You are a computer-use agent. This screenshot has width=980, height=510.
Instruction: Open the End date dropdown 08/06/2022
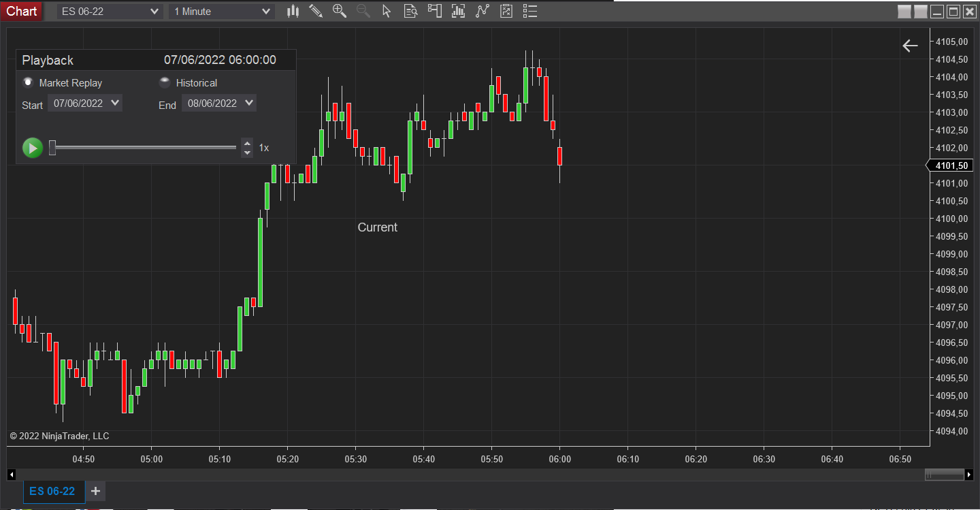(219, 103)
